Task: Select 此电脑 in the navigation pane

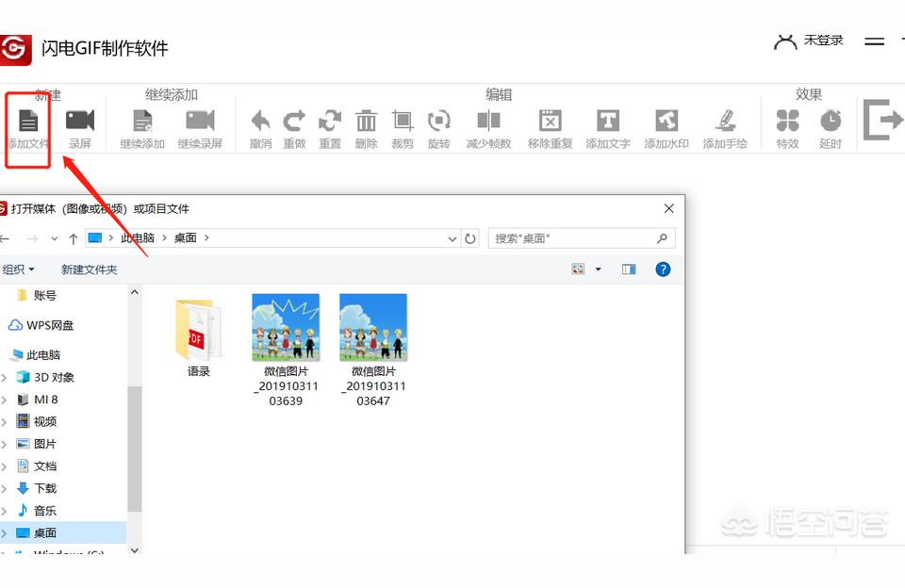Action: (42, 355)
